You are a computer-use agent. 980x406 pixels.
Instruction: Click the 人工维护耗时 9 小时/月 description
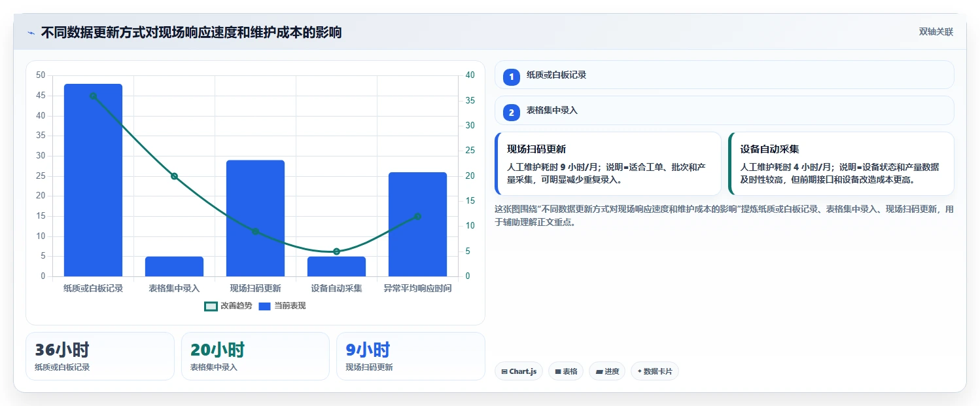(x=606, y=173)
